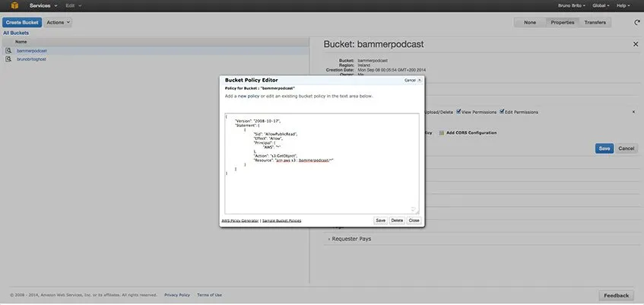The height and width of the screenshot is (305, 644).
Task: Click the Creation Date value text
Action: (392, 70)
